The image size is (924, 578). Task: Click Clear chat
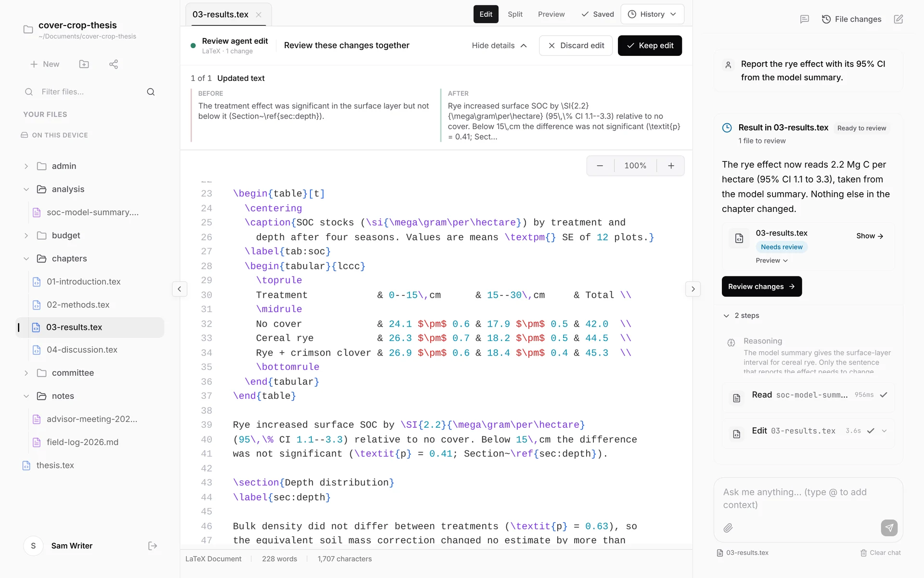[x=880, y=553]
